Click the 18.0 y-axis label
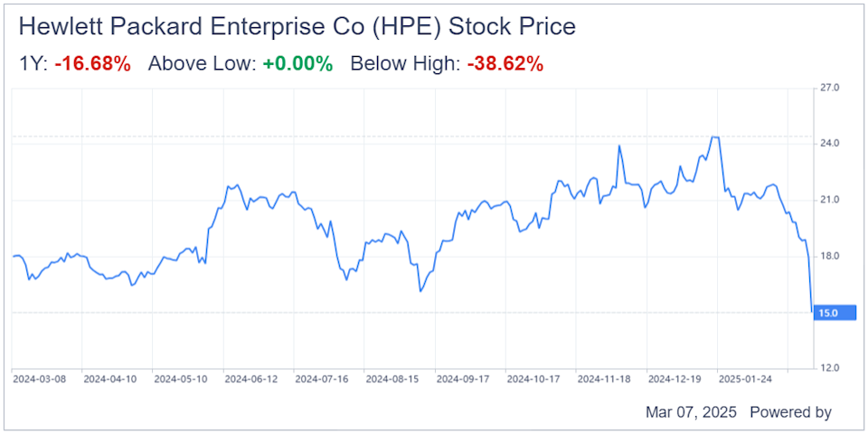 coord(829,256)
